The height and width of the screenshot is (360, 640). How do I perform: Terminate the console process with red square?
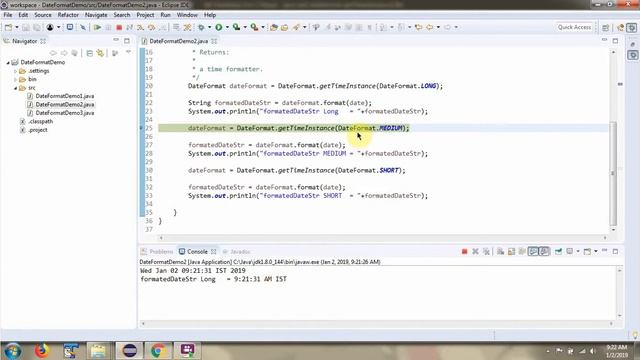464,251
